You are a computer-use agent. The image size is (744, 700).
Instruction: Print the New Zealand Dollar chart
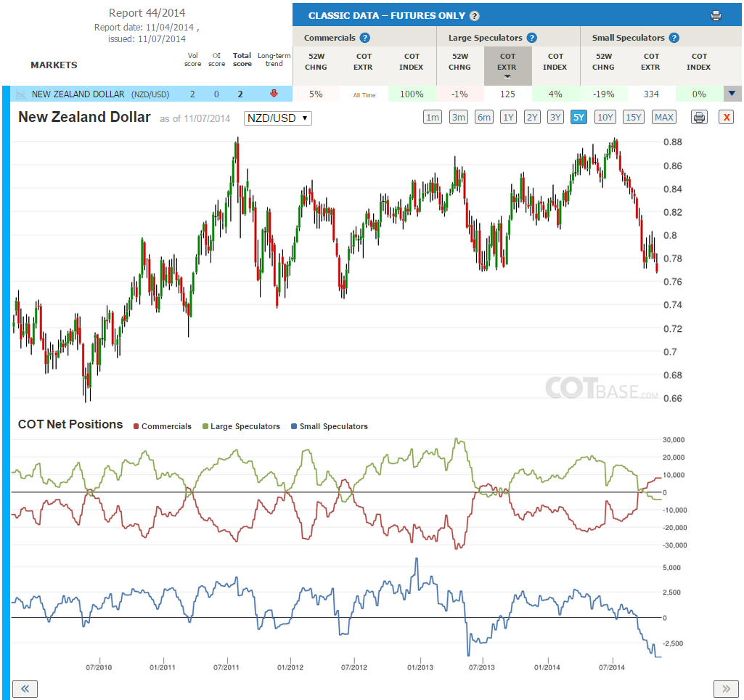coord(699,117)
